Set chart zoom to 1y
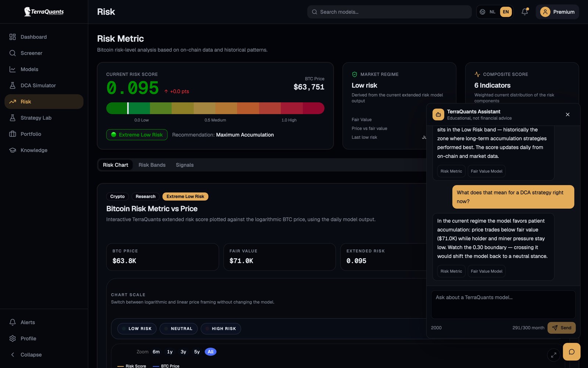The height and width of the screenshot is (368, 588). tap(170, 352)
